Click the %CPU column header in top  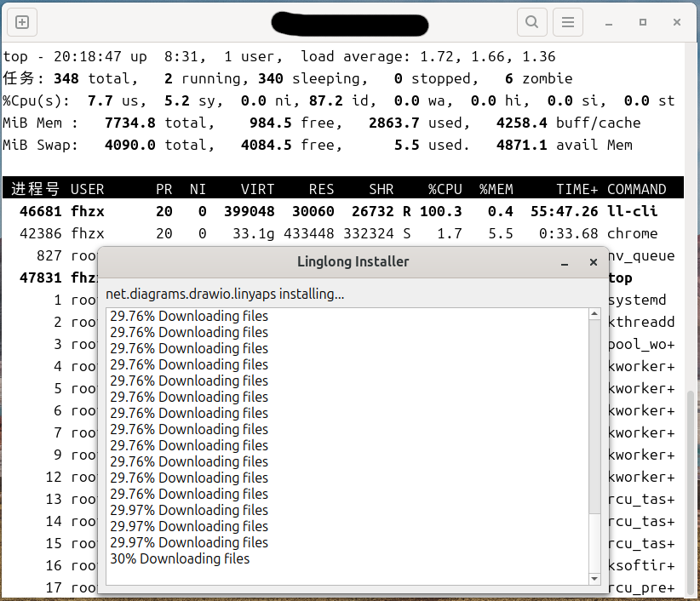(x=445, y=189)
